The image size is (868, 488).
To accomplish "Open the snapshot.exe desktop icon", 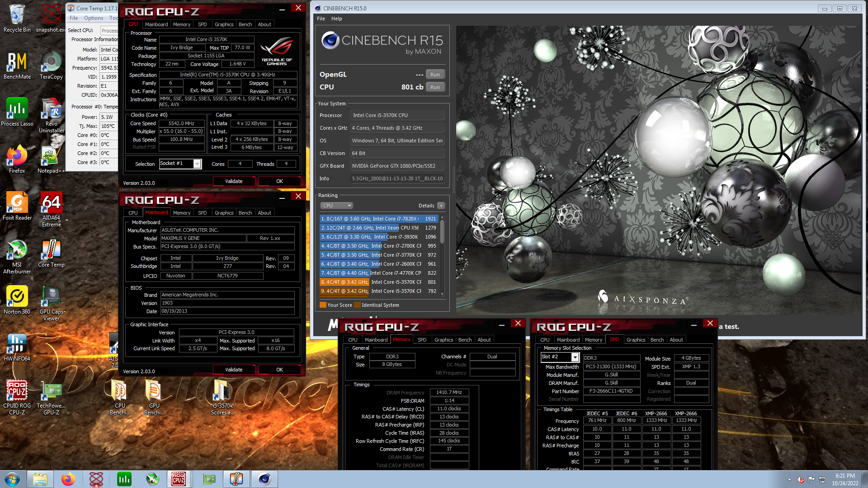I will [x=51, y=18].
